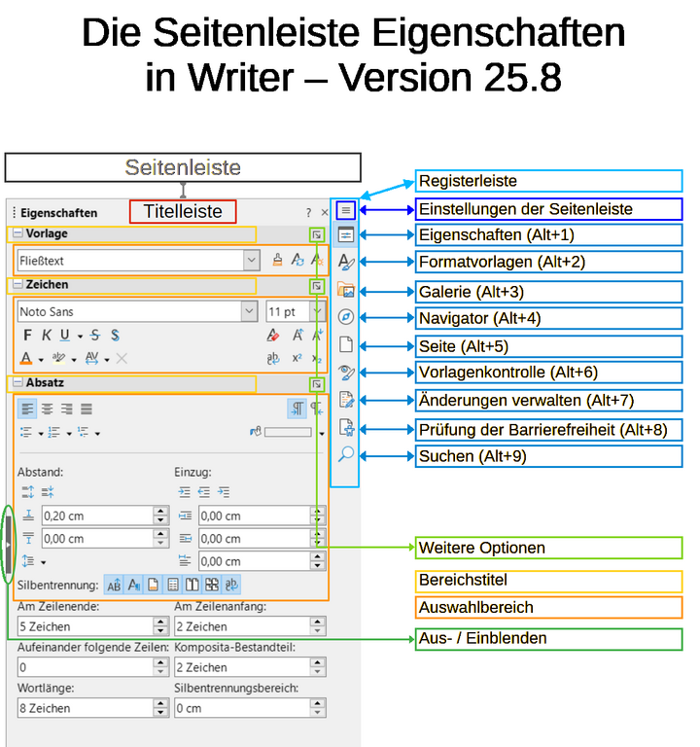Screen dimensions: 700x747
Task: Open Manage Changes deck icon
Action: 346,400
